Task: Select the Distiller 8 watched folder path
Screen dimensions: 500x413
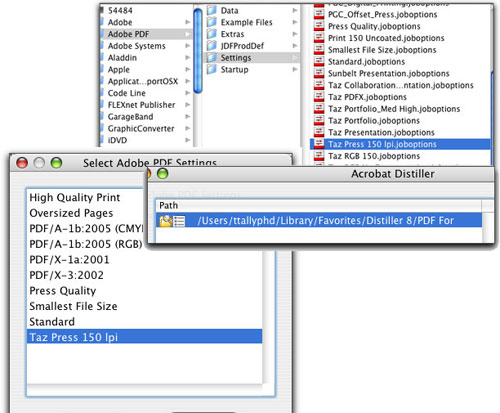Action: [319, 220]
